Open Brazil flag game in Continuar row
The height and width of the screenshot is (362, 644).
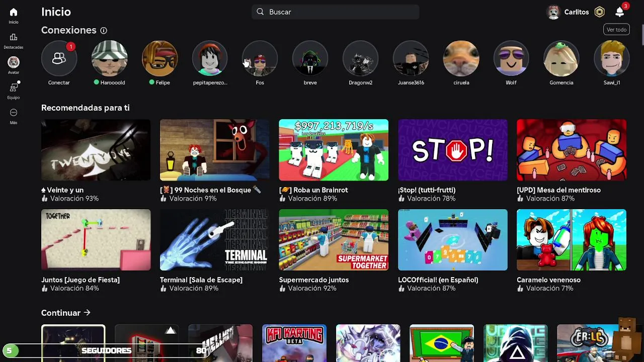coord(442,343)
